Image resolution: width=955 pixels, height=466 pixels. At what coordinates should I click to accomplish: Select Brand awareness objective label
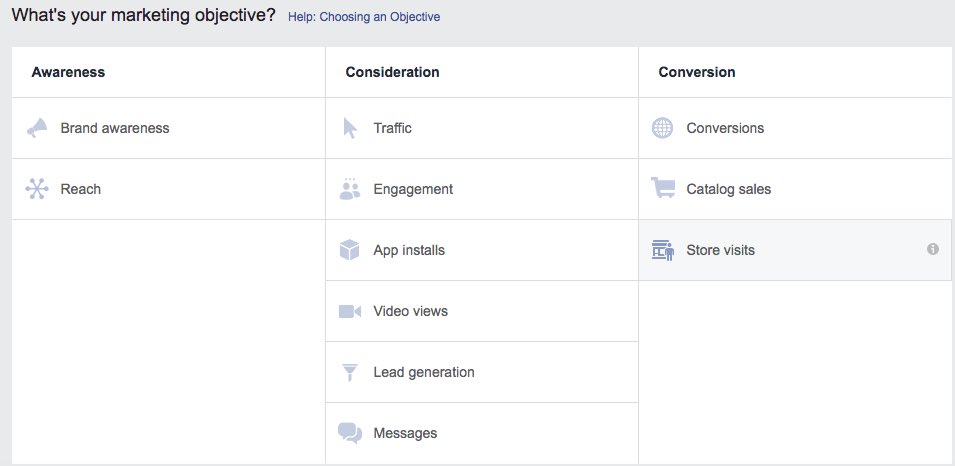115,128
